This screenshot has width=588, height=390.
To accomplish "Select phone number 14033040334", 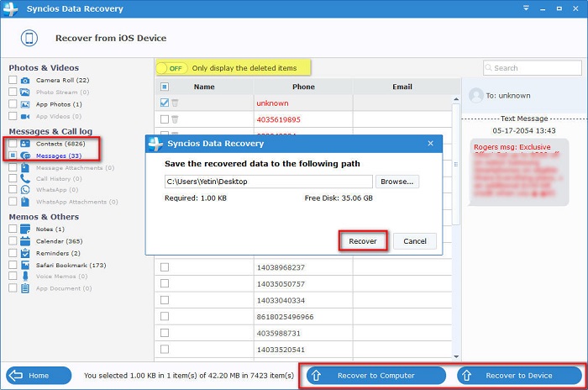I will (281, 301).
